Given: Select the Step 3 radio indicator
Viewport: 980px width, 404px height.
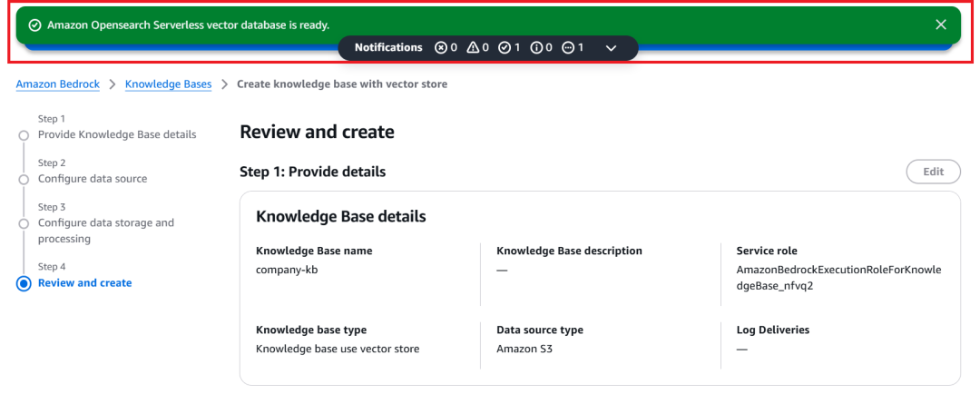Looking at the screenshot, I should (x=24, y=223).
